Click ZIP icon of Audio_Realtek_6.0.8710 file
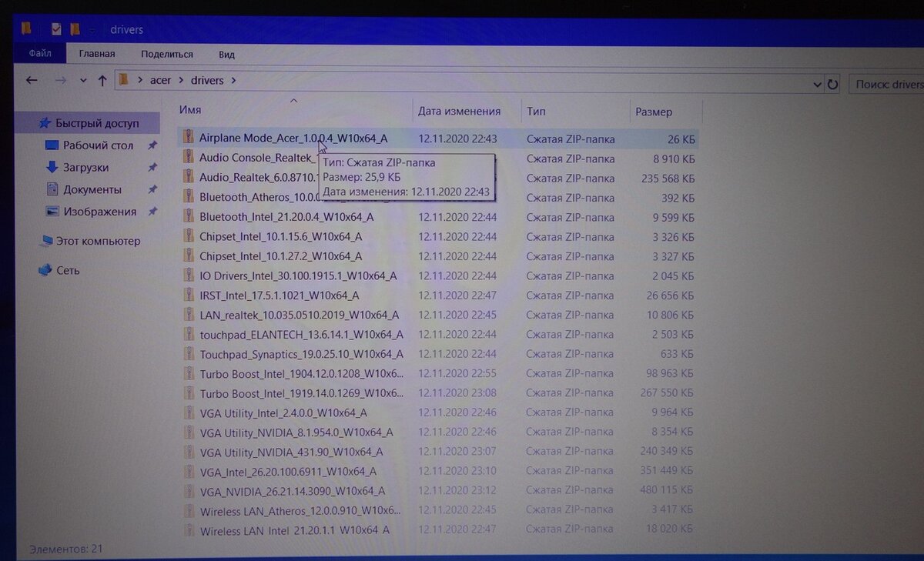Viewport: 924px width, 561px height. [x=188, y=176]
